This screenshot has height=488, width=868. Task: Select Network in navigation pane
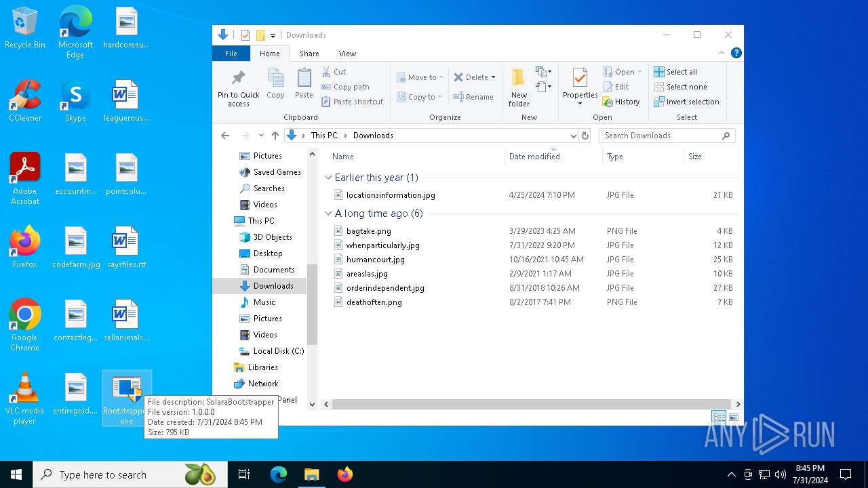coord(256,384)
